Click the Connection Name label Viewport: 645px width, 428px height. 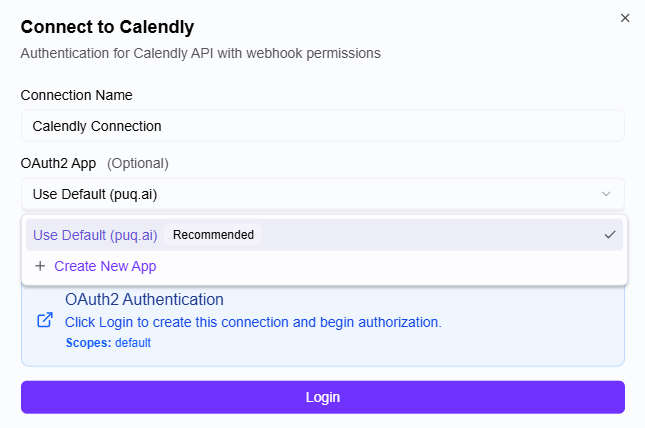click(76, 95)
